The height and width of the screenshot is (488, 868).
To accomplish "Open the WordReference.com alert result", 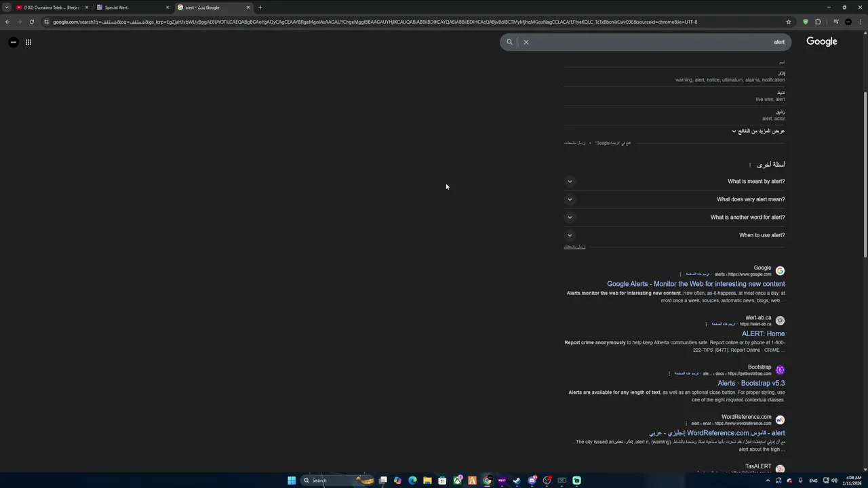I will (x=717, y=433).
